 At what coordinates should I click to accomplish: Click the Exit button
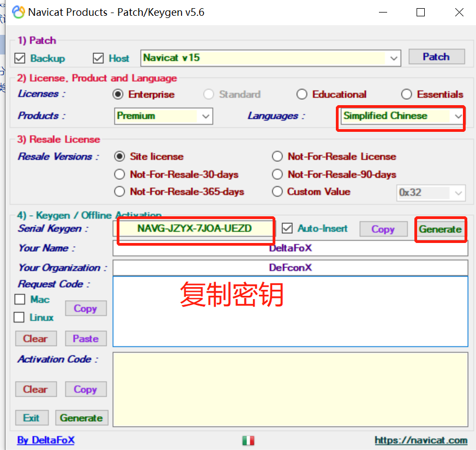[x=32, y=418]
